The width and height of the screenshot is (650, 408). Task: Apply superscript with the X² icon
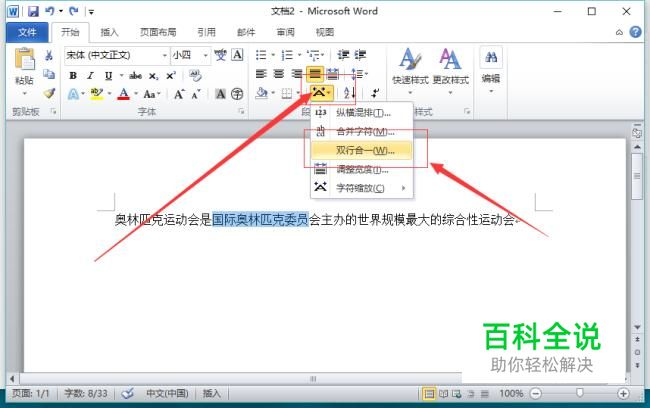pyautogui.click(x=171, y=76)
